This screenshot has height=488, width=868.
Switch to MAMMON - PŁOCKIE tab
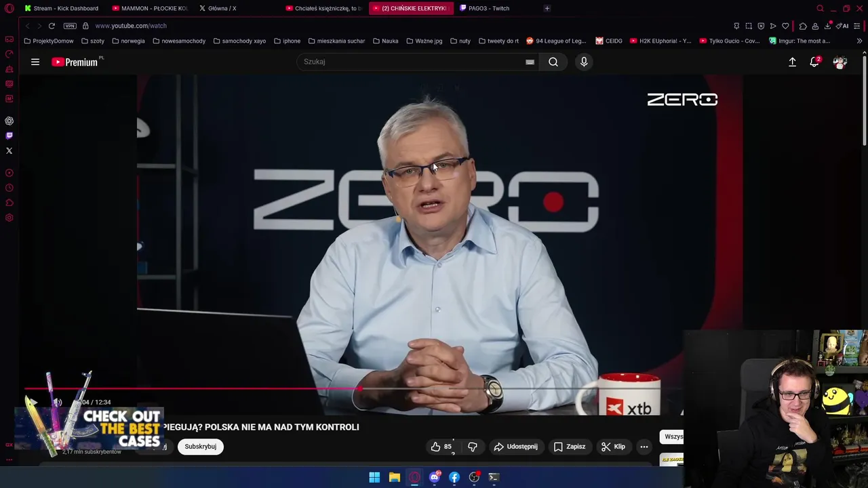click(149, 8)
